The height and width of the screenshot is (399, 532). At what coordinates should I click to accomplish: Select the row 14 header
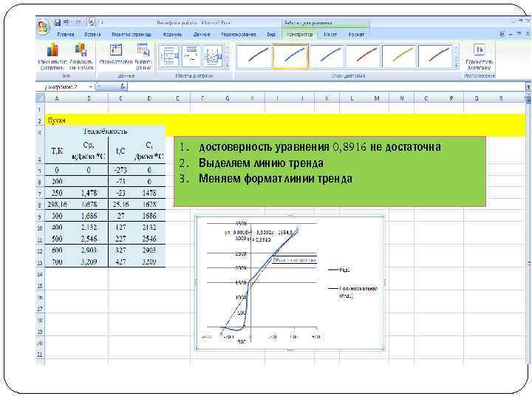40,274
